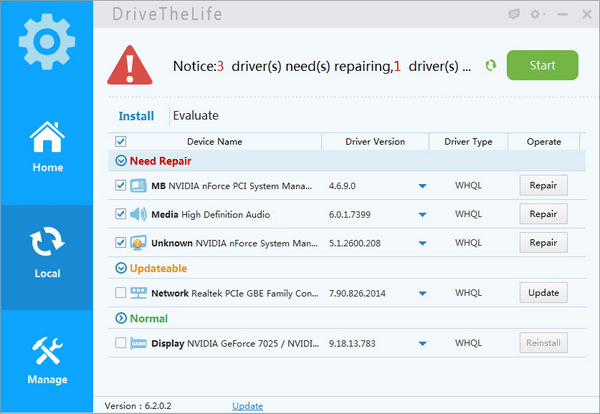Click the speaker icon for High Definition Audio
This screenshot has width=600, height=414.
(x=138, y=214)
